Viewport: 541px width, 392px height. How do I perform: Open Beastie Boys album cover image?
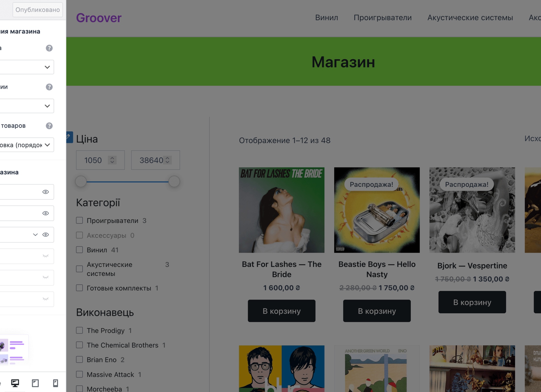(x=377, y=210)
